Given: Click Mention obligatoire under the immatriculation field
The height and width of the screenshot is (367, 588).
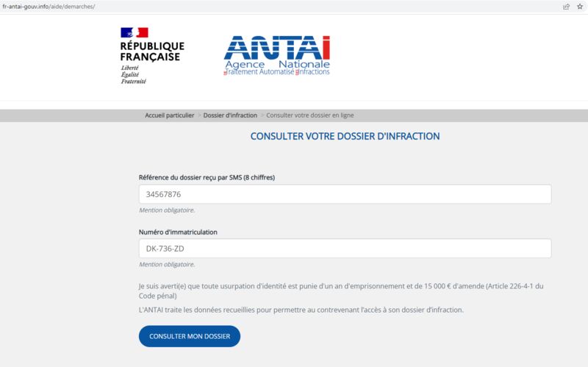Looking at the screenshot, I should pos(167,264).
